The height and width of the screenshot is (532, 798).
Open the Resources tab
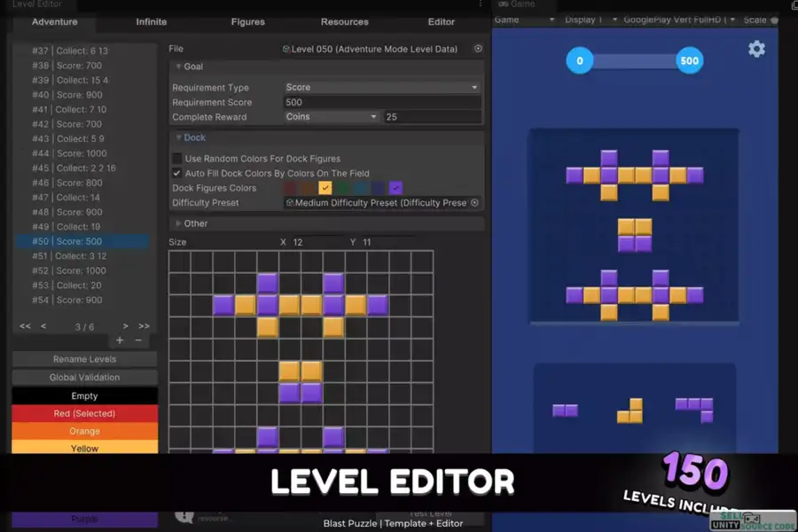(344, 22)
